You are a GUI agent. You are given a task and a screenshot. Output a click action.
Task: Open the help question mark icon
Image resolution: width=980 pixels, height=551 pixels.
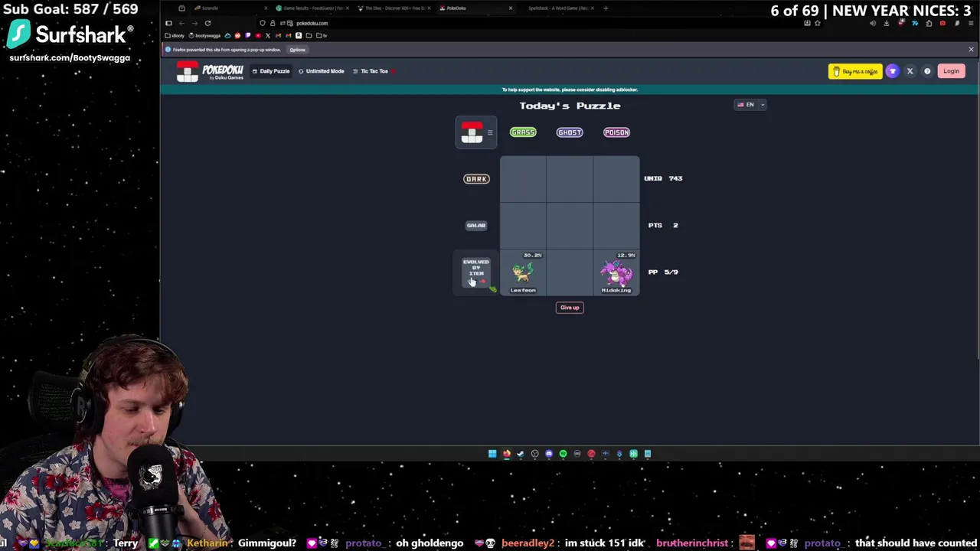pyautogui.click(x=927, y=71)
